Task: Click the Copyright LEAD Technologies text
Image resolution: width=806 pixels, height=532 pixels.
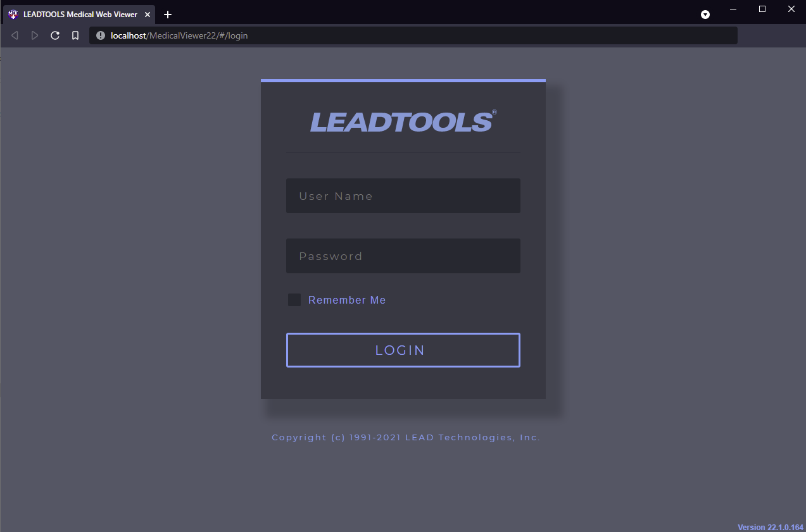Action: [406, 437]
